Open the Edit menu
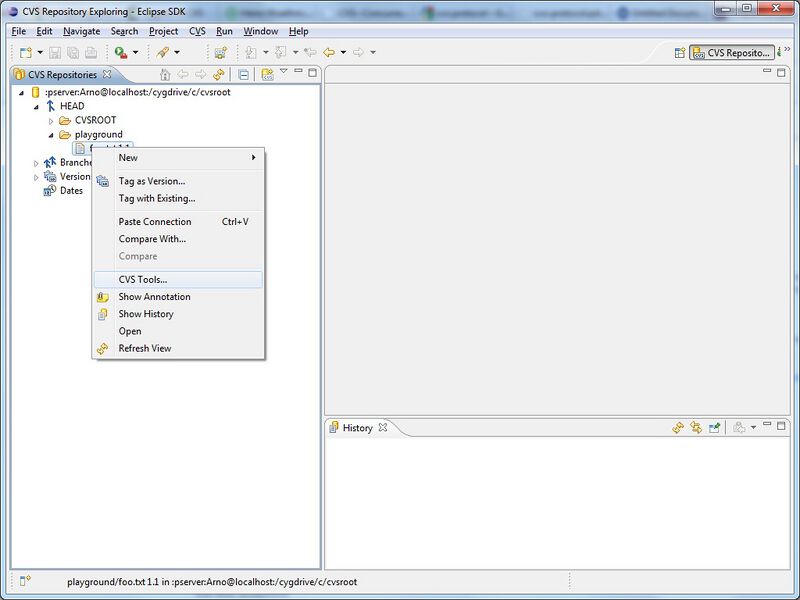 44,31
